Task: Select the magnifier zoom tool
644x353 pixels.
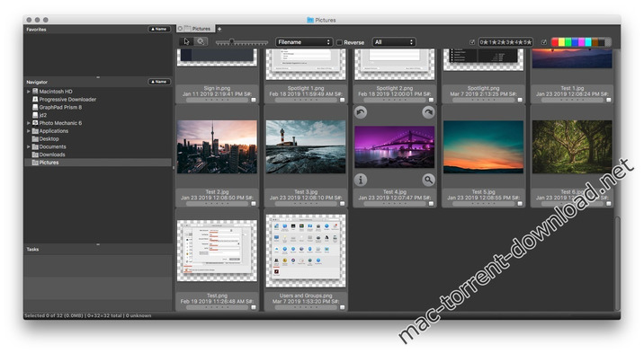Action: coord(201,42)
